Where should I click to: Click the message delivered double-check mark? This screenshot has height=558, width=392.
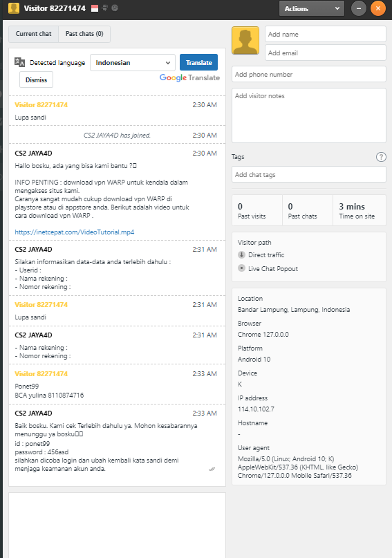pyautogui.click(x=212, y=469)
